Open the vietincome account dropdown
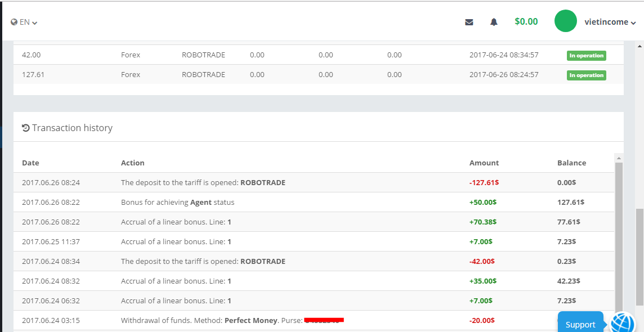This screenshot has width=644, height=332. tap(610, 22)
